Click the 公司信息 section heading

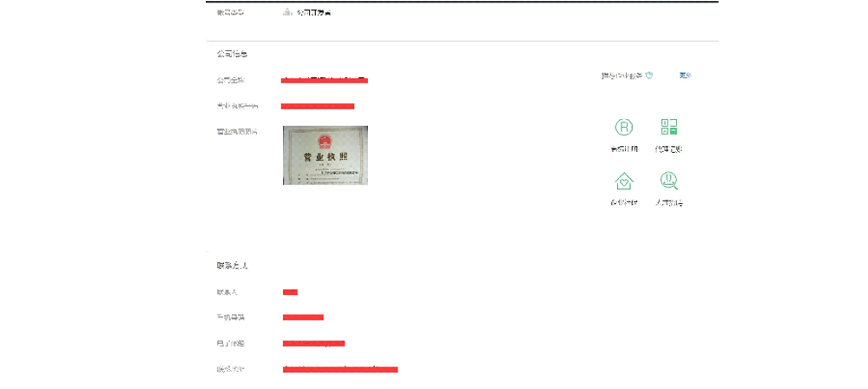pos(232,54)
